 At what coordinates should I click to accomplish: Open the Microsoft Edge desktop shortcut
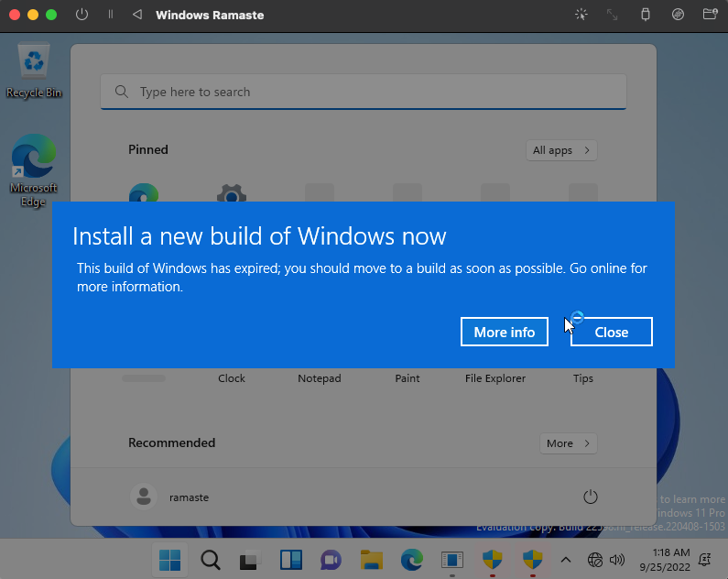point(34,170)
